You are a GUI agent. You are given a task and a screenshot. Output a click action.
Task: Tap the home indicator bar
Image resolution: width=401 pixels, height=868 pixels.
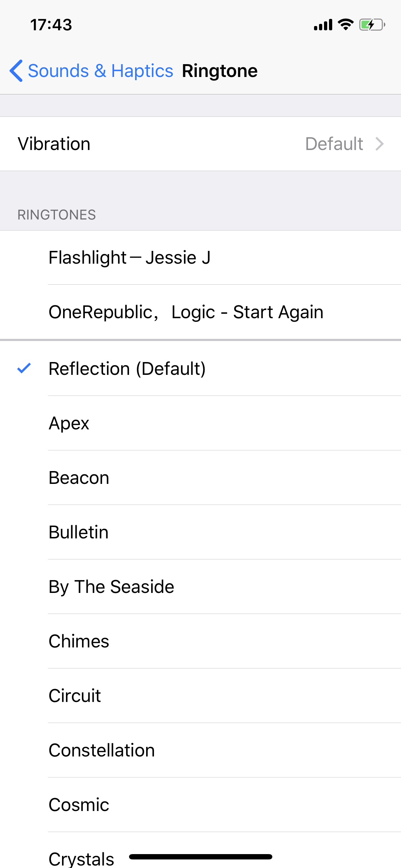(x=201, y=857)
